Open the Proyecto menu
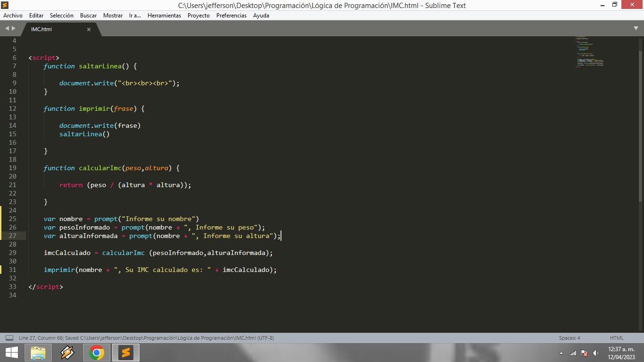Screen dimensions: 644x362 coord(198,16)
